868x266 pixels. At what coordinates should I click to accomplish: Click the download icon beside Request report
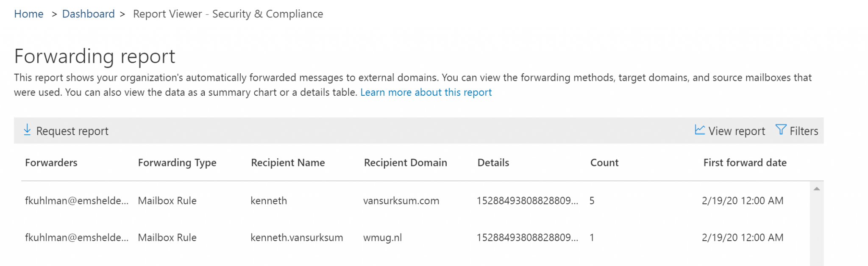(x=28, y=130)
